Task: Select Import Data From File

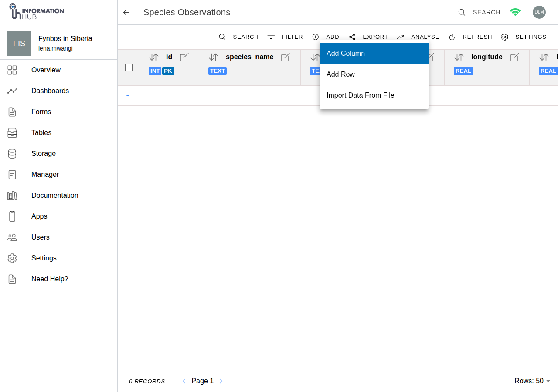Action: pyautogui.click(x=374, y=95)
